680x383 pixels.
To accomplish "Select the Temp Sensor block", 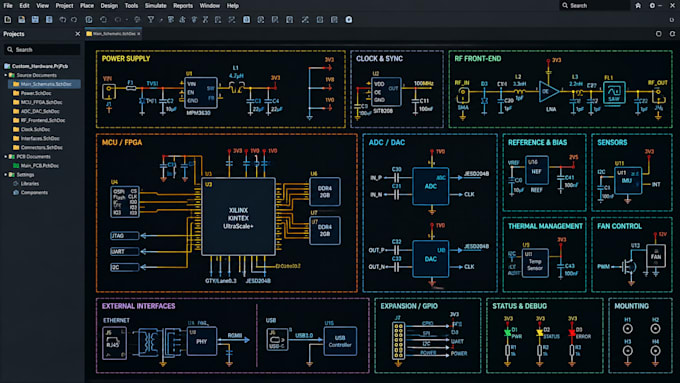I will tap(535, 262).
